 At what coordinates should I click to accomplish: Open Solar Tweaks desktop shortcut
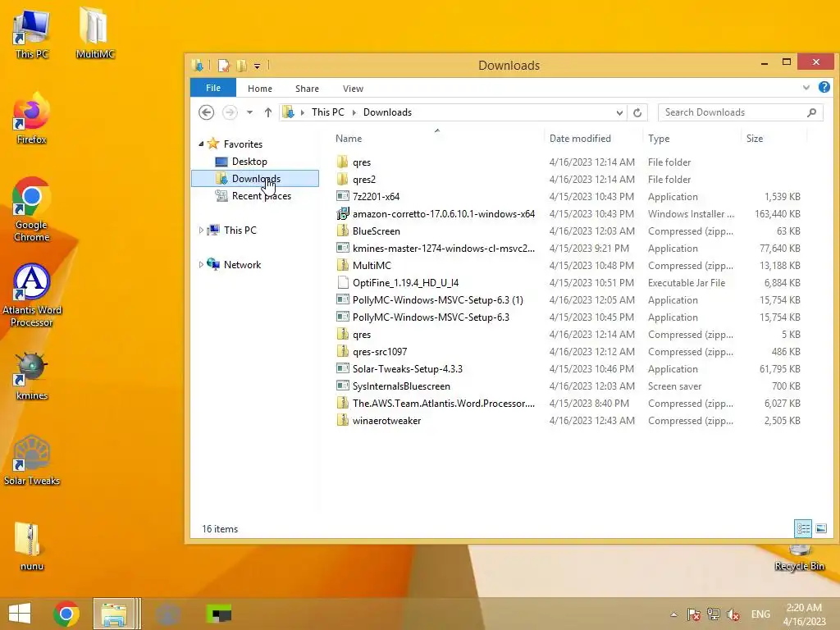[x=32, y=461]
